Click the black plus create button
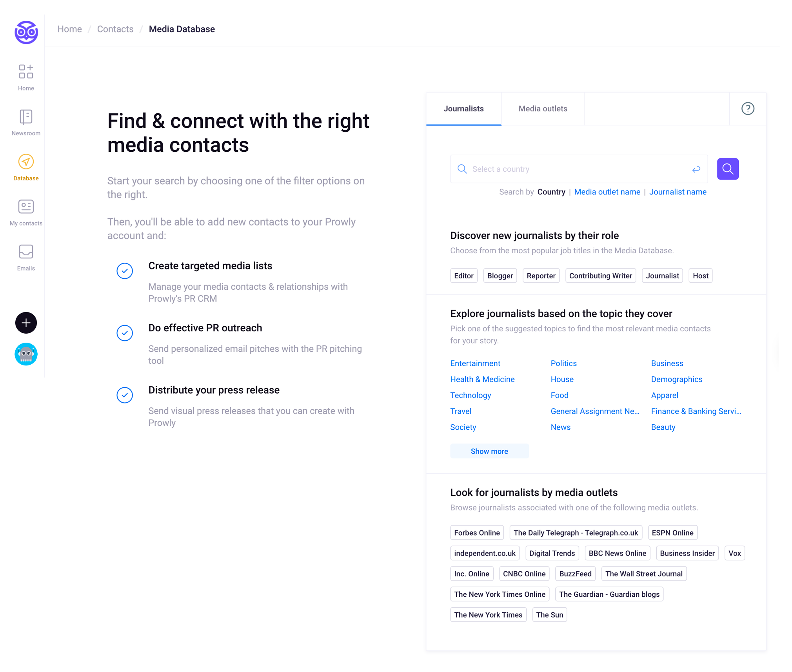 (26, 323)
